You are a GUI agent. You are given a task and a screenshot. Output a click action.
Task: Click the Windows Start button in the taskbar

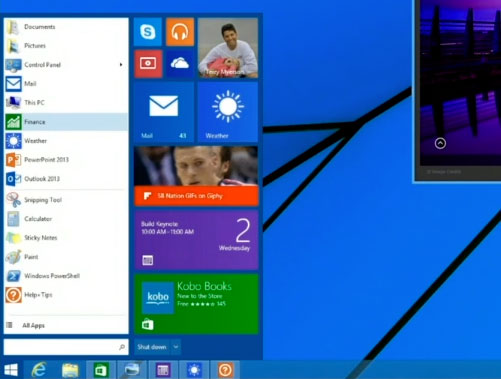[11, 370]
